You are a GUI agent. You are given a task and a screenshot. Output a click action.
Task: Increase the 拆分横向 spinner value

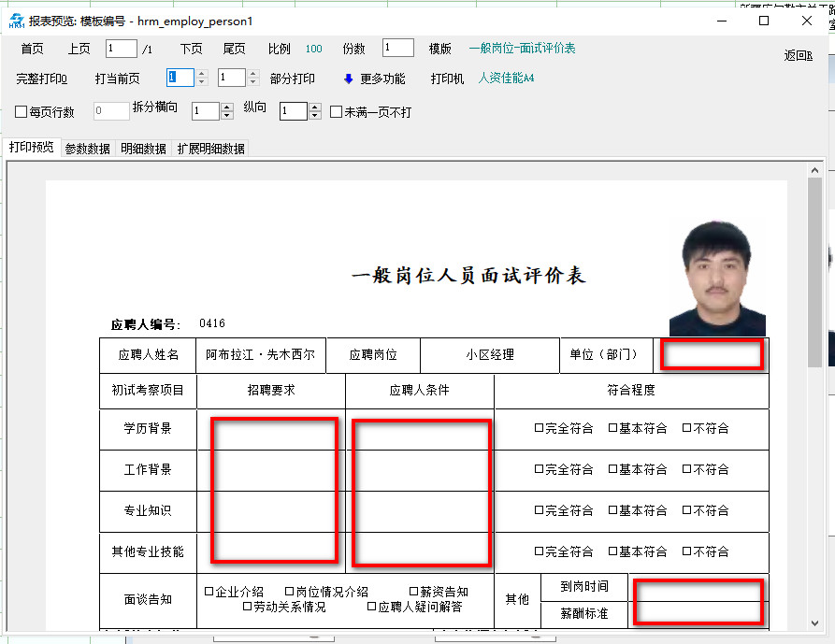click(227, 107)
